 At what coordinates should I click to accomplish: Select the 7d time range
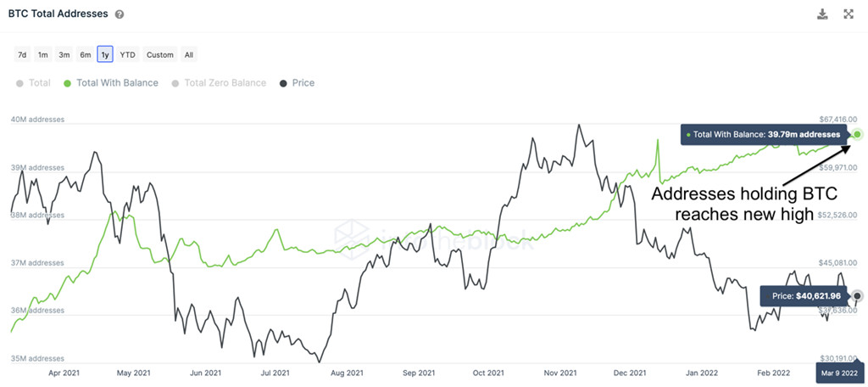tap(22, 54)
